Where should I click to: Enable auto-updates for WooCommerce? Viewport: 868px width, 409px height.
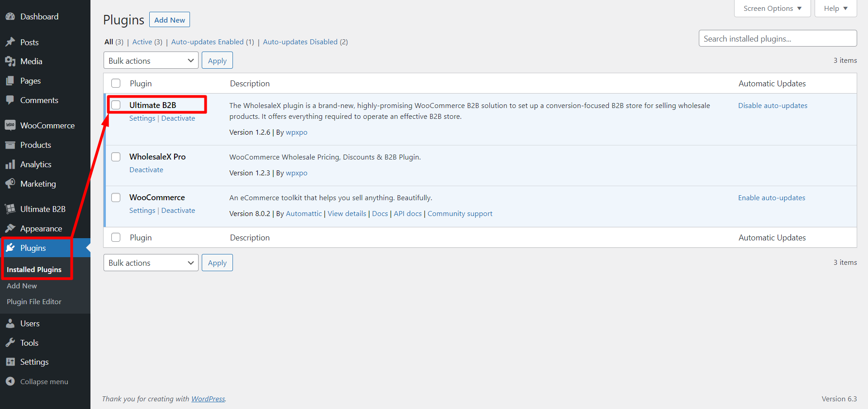[772, 198]
